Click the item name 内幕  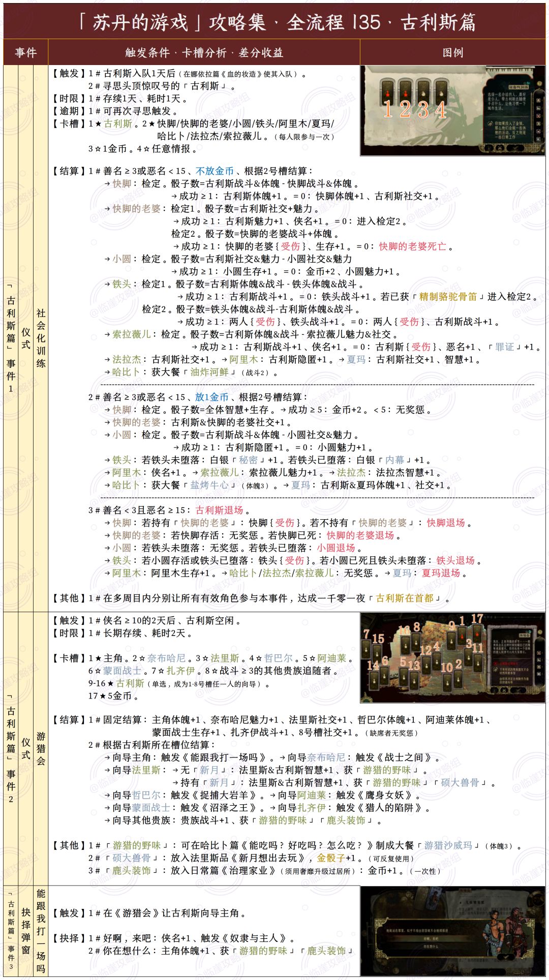click(x=395, y=460)
